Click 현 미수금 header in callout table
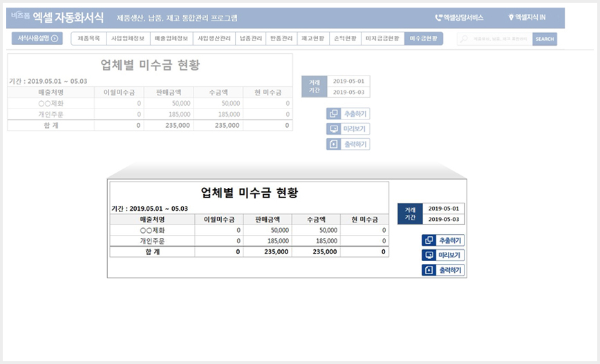Image resolution: width=600 pixels, height=364 pixels. click(365, 220)
